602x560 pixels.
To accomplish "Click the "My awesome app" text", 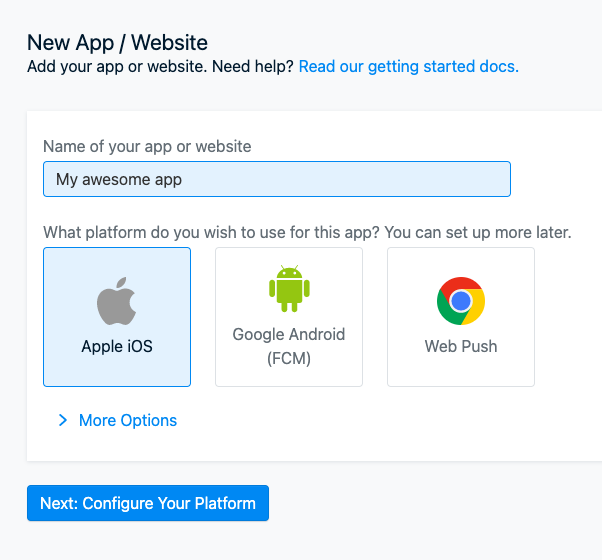I will point(119,180).
